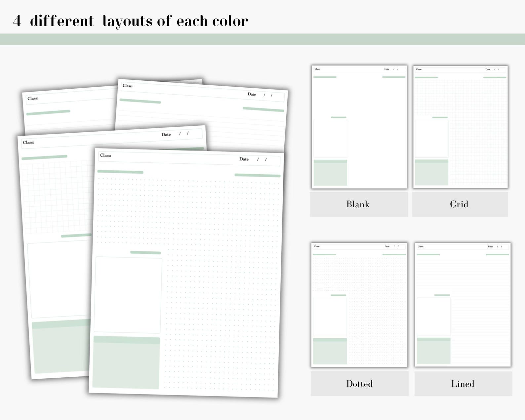Click the white box in the Dotted thumbnail
Screen dimensions: 525x420
click(330, 317)
